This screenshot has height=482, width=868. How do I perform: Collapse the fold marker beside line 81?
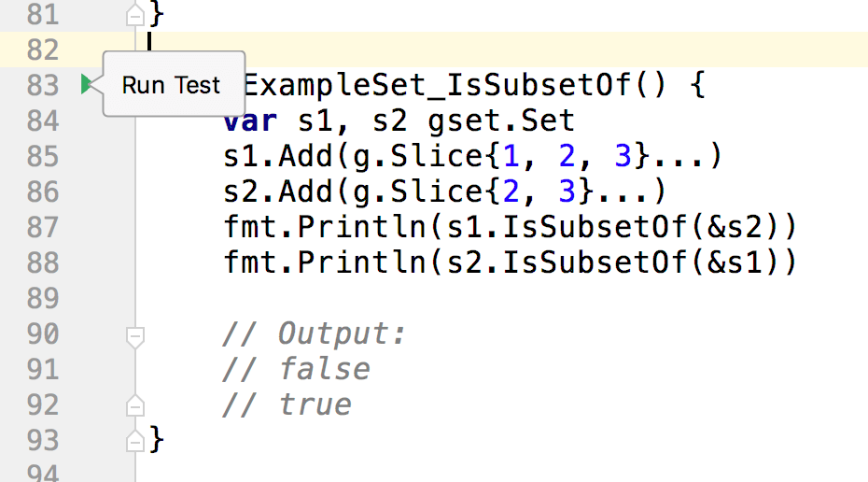click(x=135, y=14)
